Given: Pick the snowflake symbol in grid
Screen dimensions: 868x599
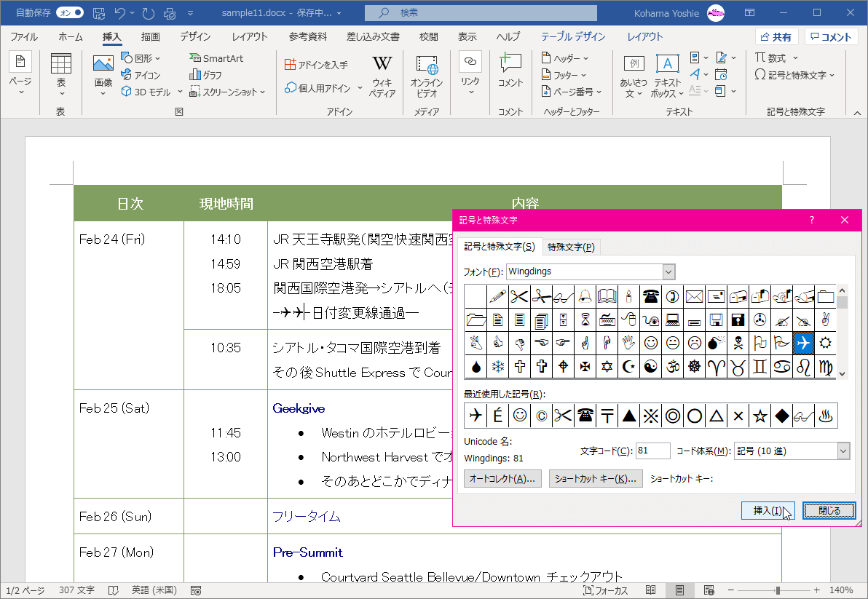Looking at the screenshot, I should click(x=498, y=366).
